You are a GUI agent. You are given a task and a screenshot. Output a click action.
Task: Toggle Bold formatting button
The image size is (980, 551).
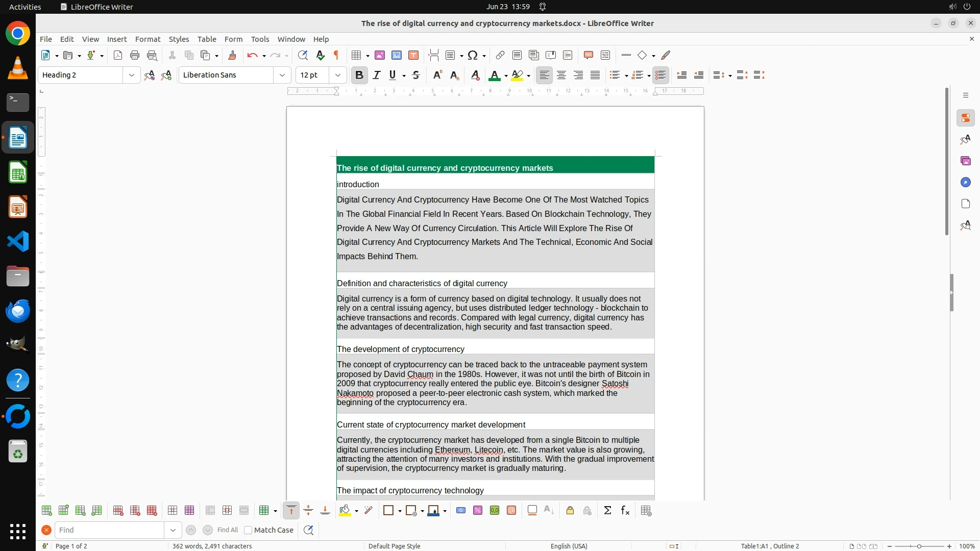coord(359,76)
